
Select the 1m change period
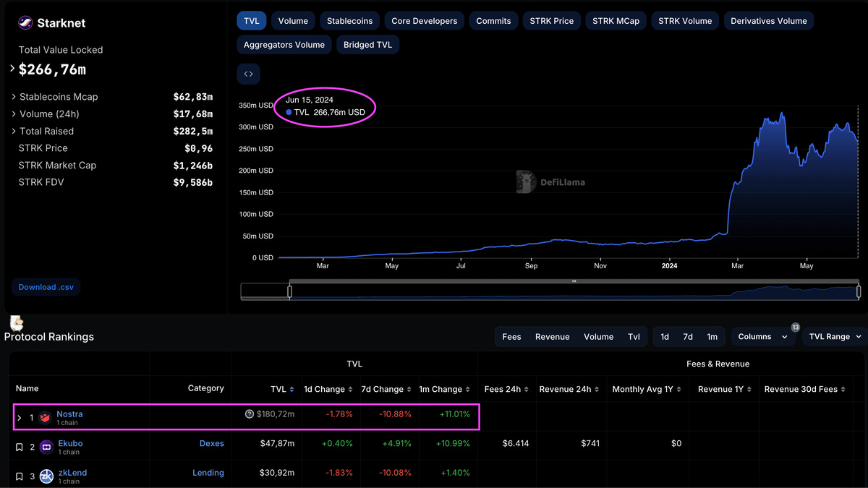click(712, 337)
